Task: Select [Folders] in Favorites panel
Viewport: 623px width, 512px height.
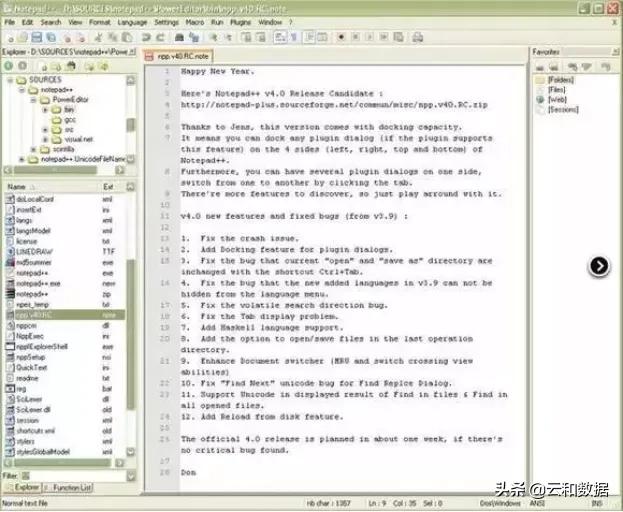Action: (555, 80)
